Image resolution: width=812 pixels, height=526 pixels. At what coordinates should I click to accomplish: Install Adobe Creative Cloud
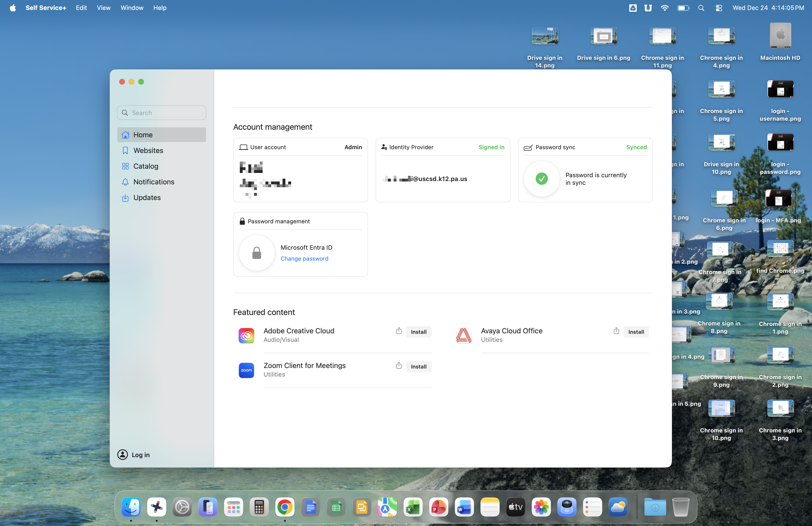pyautogui.click(x=418, y=332)
